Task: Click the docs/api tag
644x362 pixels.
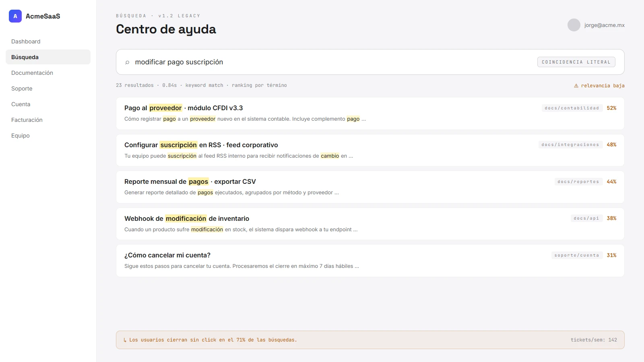Action: (586, 218)
